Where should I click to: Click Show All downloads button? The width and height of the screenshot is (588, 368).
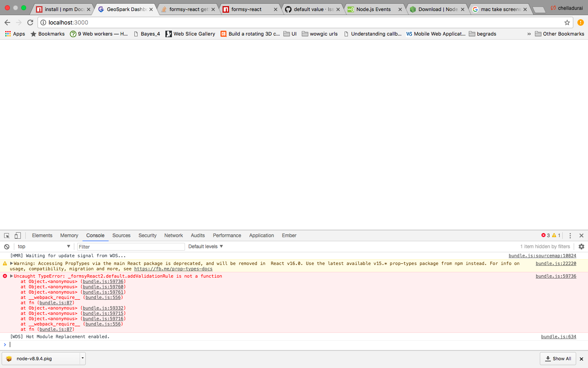pos(558,359)
